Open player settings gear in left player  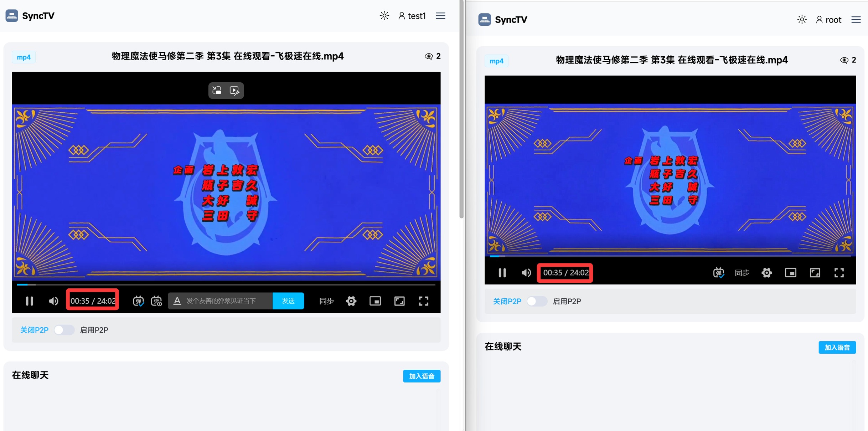351,301
